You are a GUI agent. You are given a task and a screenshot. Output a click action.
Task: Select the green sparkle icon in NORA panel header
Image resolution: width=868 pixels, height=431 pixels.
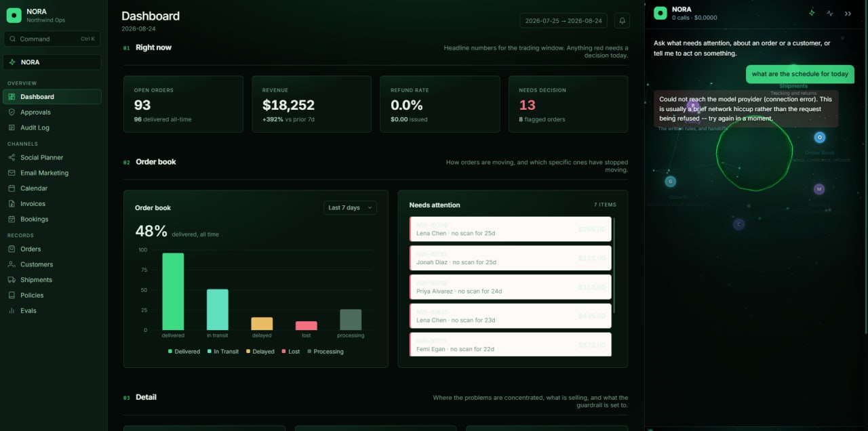click(x=812, y=13)
